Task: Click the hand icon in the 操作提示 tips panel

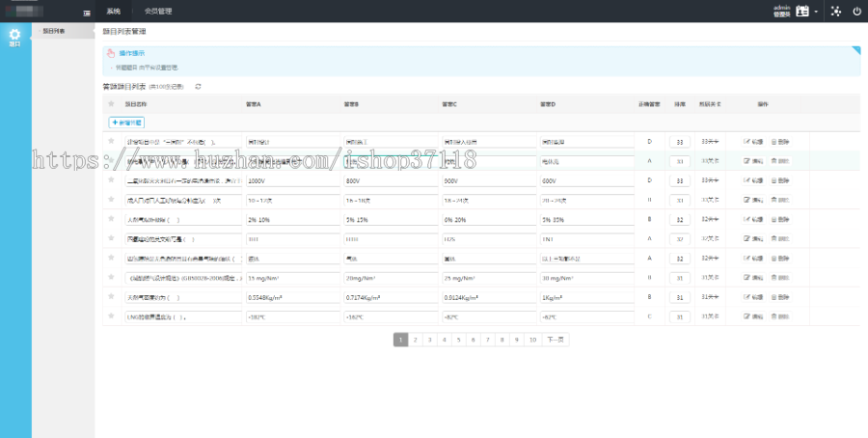Action: click(111, 53)
